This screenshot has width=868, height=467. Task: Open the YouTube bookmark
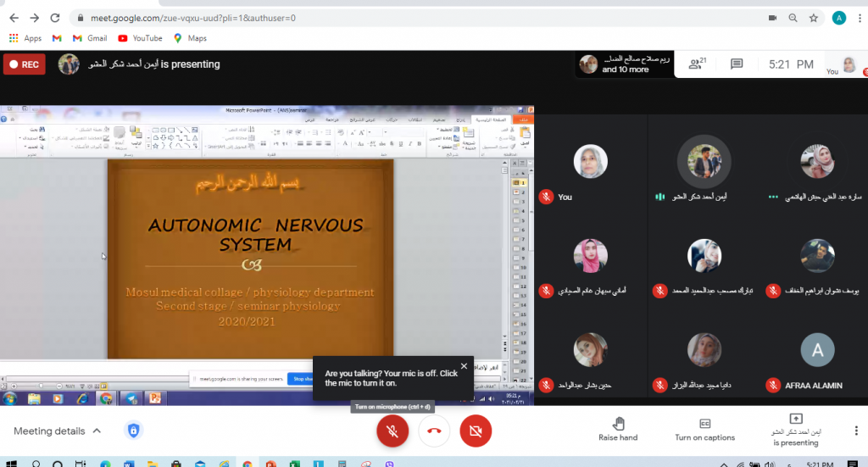point(140,38)
